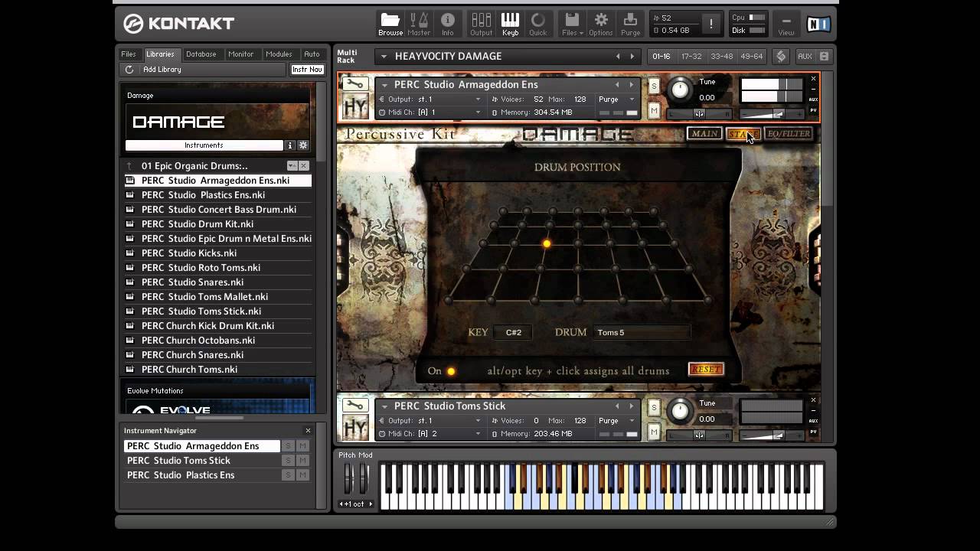This screenshot has width=980, height=551.
Task: Solo the Toms Stick instrument
Action: point(654,408)
